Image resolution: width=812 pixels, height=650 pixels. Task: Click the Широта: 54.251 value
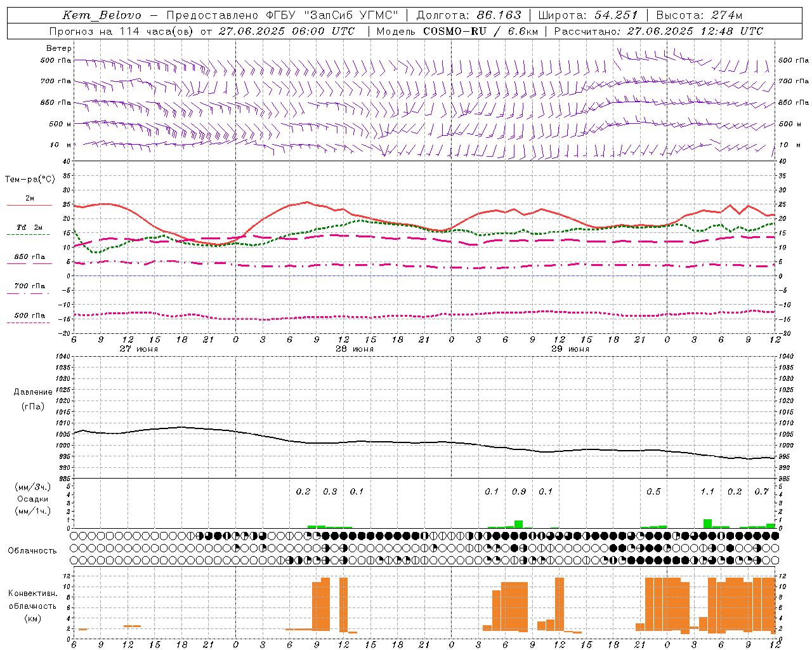pyautogui.click(x=588, y=15)
